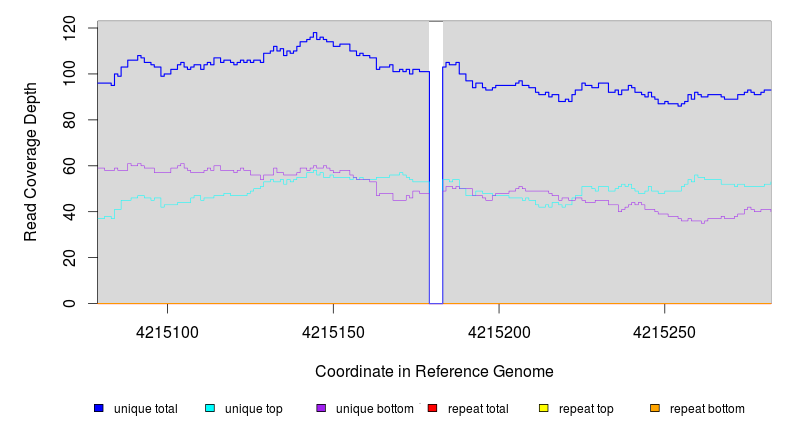This screenshot has height=432, width=792.
Task: Select the 4215150 x-axis tick label
Action: [333, 331]
